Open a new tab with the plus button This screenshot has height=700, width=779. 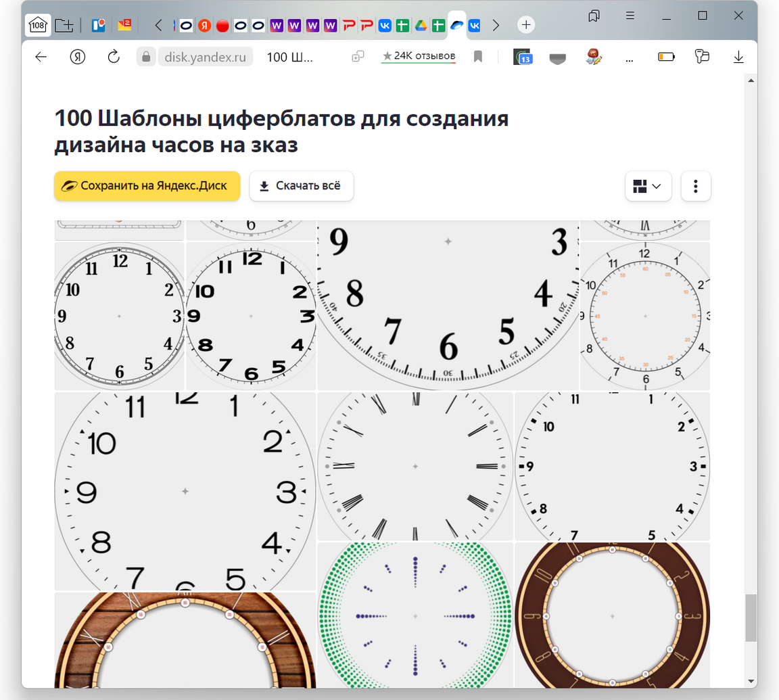tap(526, 25)
